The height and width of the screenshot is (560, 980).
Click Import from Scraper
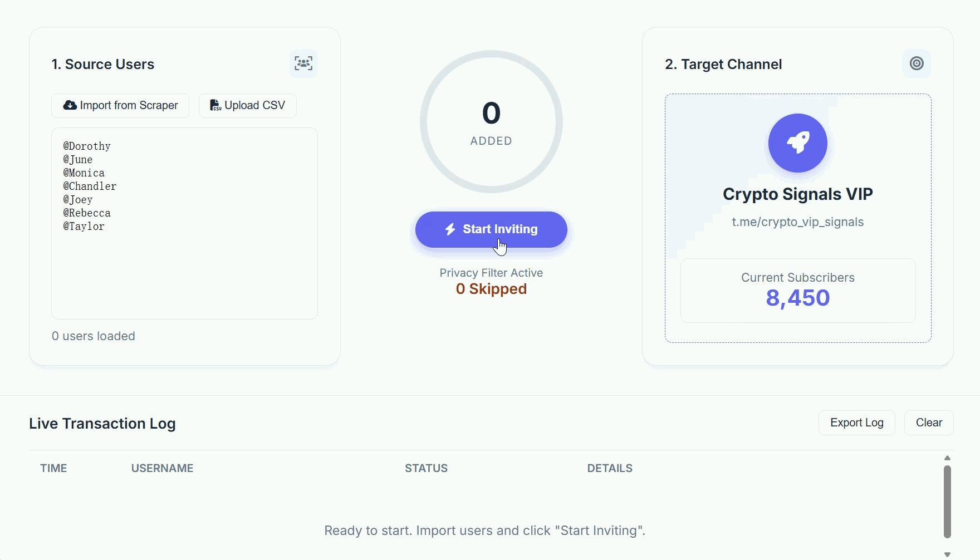120,105
